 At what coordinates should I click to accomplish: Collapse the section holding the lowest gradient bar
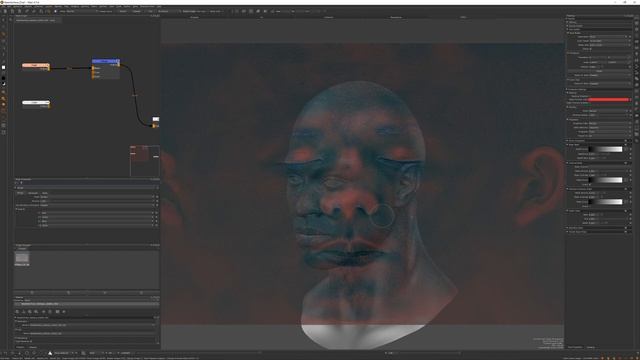coord(567,189)
